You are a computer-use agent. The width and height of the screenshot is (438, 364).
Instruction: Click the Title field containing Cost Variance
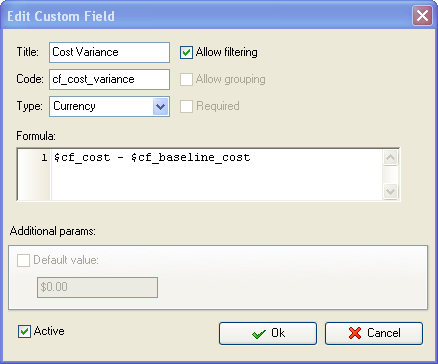pyautogui.click(x=109, y=52)
